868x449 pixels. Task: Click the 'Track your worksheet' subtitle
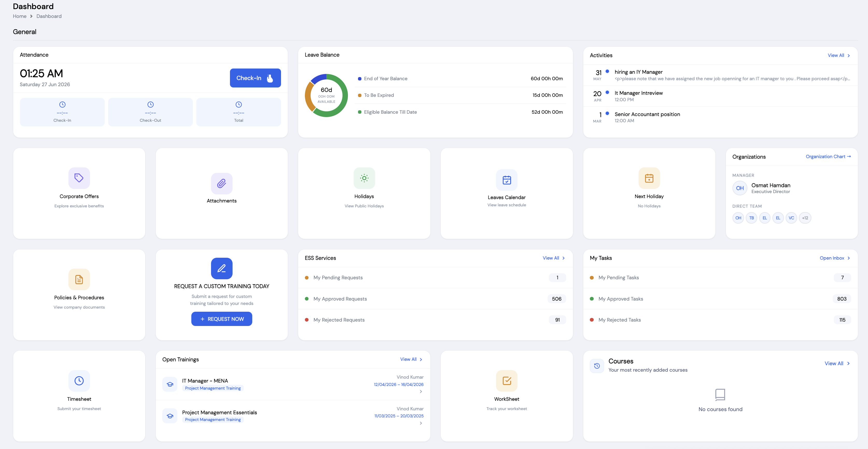pos(506,409)
